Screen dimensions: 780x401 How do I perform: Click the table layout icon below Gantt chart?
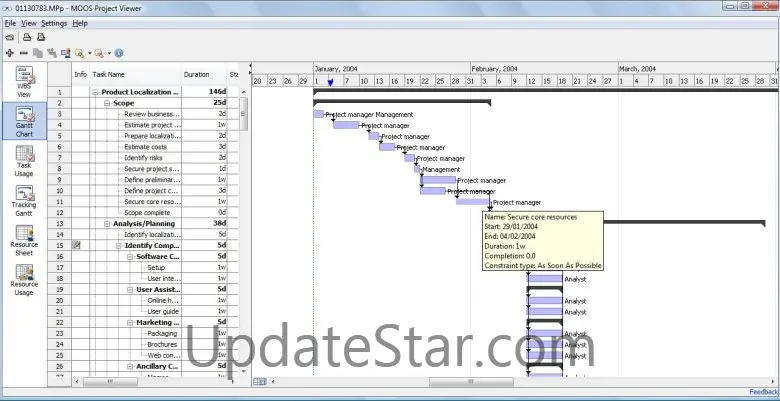pos(260,382)
